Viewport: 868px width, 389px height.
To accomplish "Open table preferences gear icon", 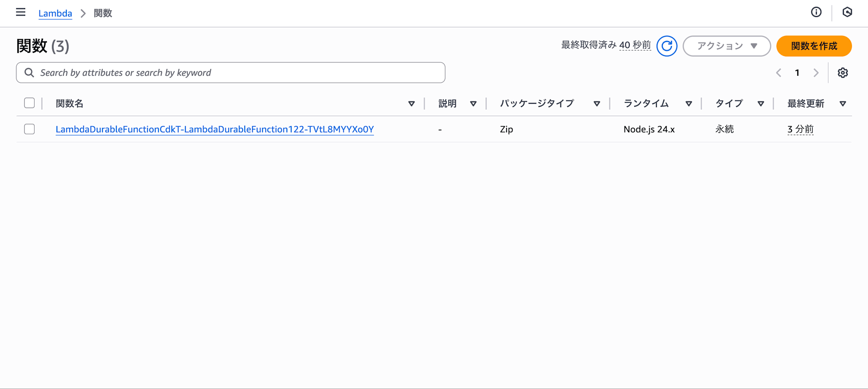I will click(842, 73).
